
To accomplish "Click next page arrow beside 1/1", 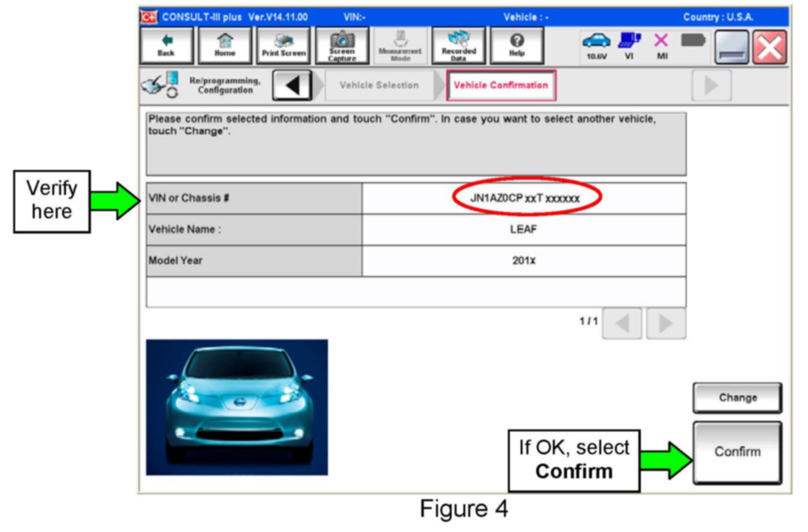I will (x=666, y=323).
